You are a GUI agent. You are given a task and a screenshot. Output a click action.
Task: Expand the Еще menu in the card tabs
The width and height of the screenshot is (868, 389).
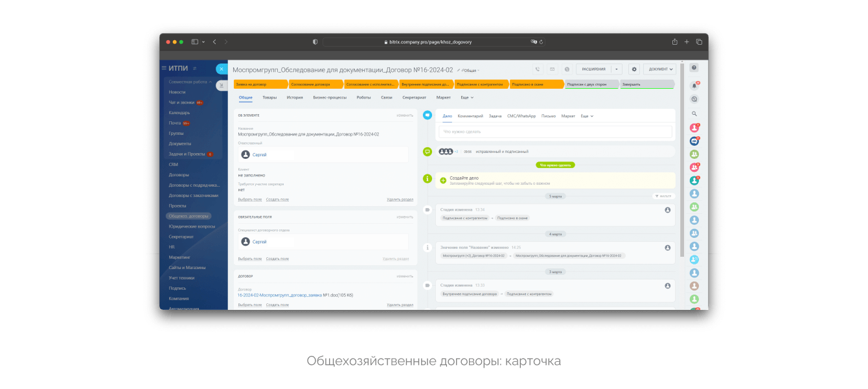coord(467,97)
